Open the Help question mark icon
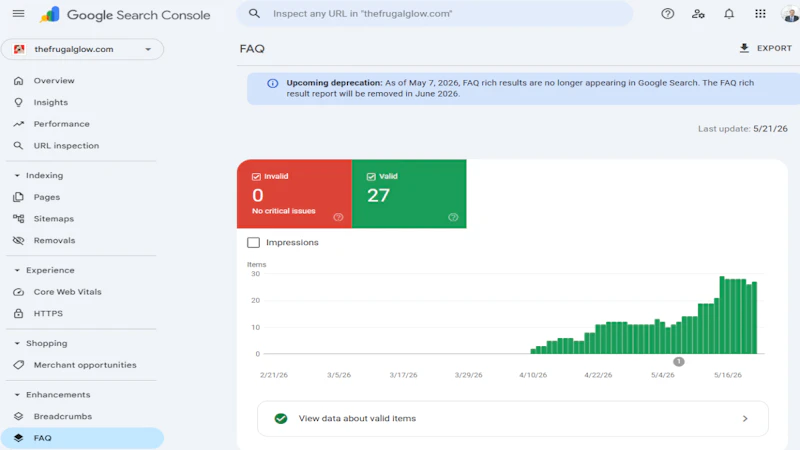Image resolution: width=800 pixels, height=450 pixels. 667,14
